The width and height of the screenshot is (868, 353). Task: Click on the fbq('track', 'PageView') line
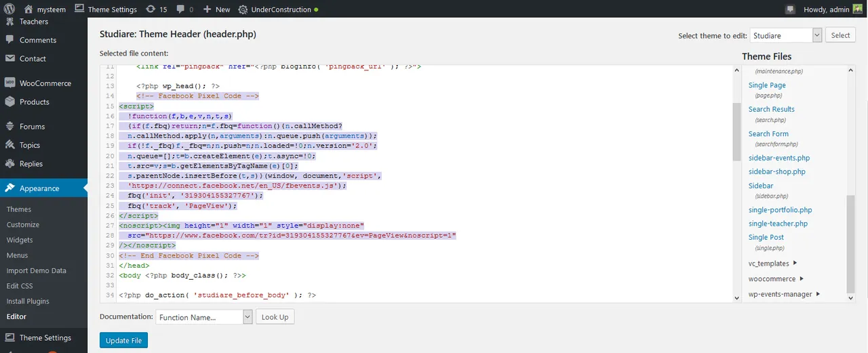tap(182, 205)
